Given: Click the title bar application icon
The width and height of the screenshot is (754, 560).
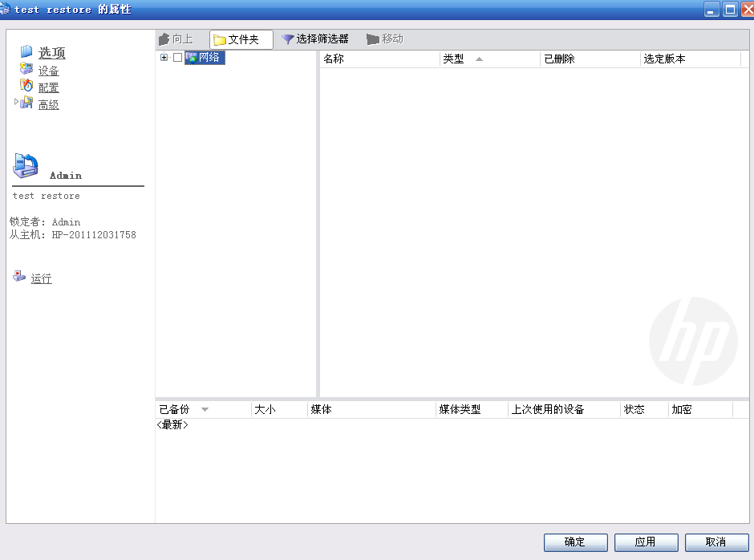Looking at the screenshot, I should point(5,9).
